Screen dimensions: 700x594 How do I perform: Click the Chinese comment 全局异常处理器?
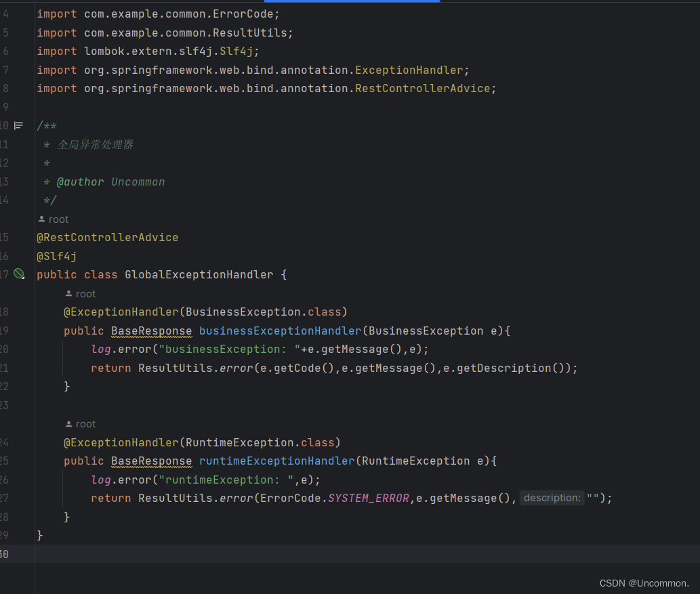click(x=95, y=144)
